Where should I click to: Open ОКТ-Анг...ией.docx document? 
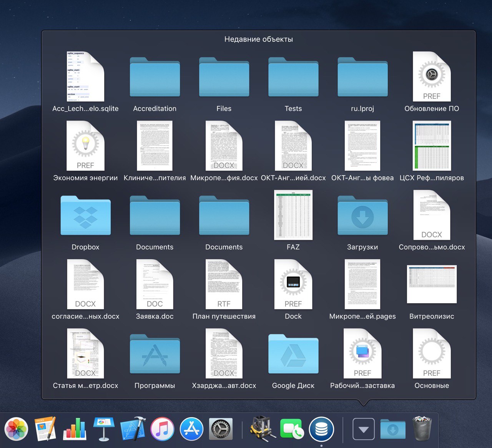point(293,146)
